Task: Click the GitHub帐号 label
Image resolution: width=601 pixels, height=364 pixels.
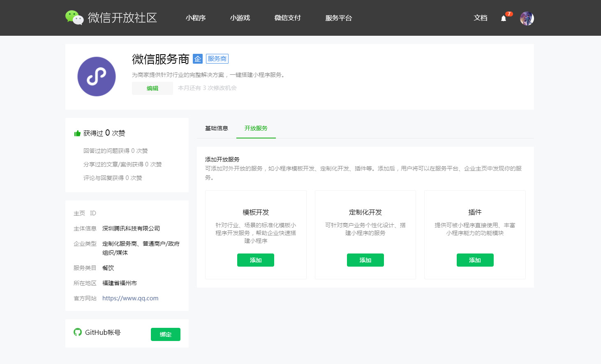Action: click(103, 332)
